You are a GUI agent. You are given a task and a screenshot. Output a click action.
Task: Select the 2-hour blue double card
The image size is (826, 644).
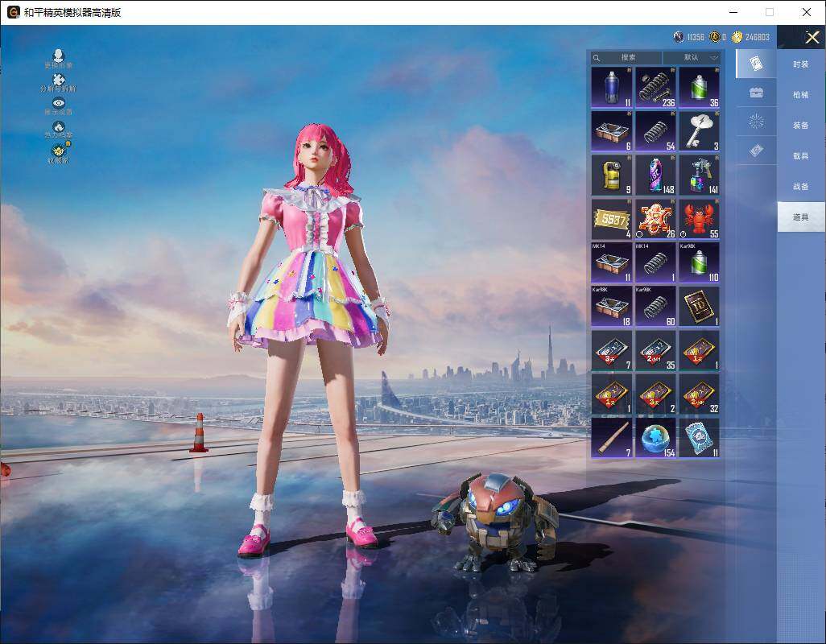pyautogui.click(x=655, y=350)
